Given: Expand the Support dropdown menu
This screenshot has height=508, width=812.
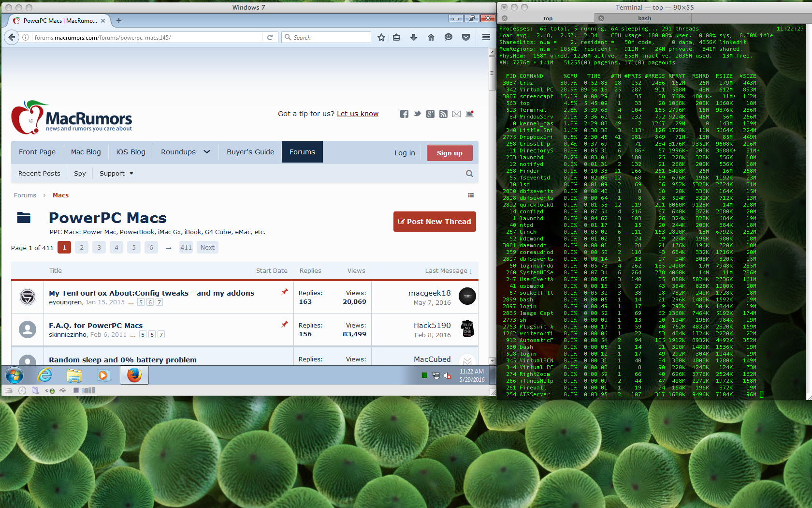Looking at the screenshot, I should tap(116, 174).
